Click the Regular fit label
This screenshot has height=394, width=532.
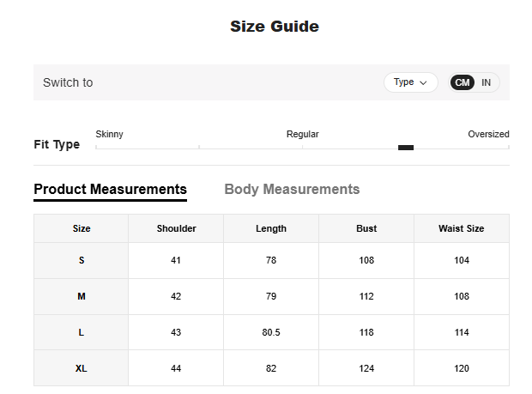click(x=302, y=134)
